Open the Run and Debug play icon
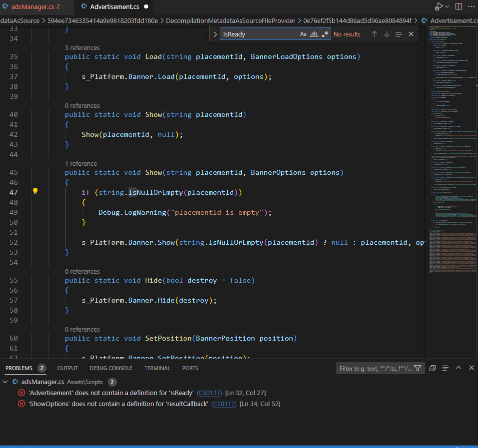 pos(439,6)
